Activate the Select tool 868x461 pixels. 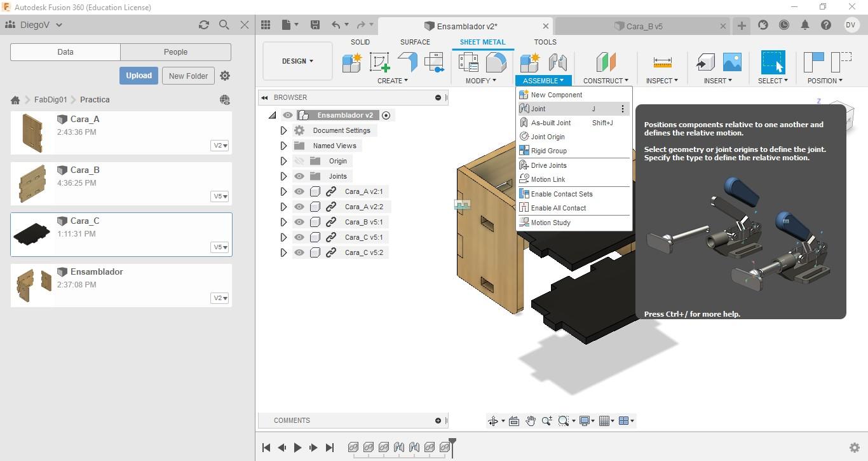coord(773,62)
